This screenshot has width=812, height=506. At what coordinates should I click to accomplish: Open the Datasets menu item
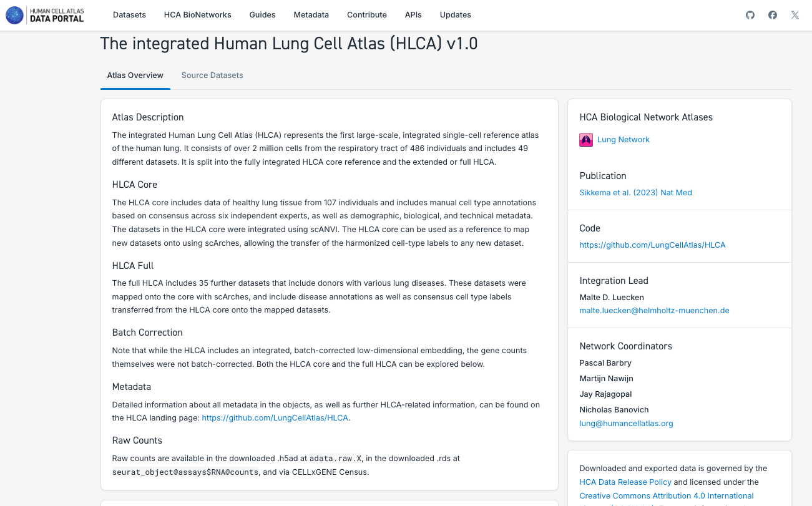point(129,15)
